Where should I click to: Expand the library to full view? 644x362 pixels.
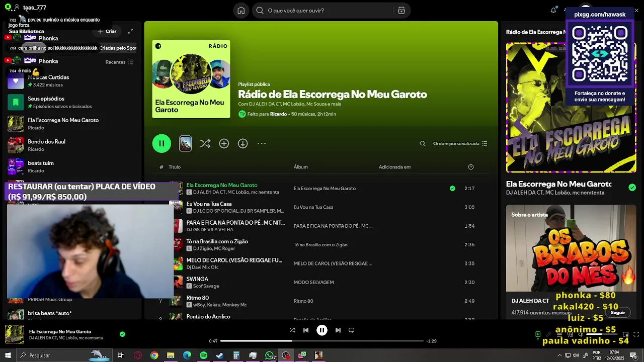click(x=130, y=31)
